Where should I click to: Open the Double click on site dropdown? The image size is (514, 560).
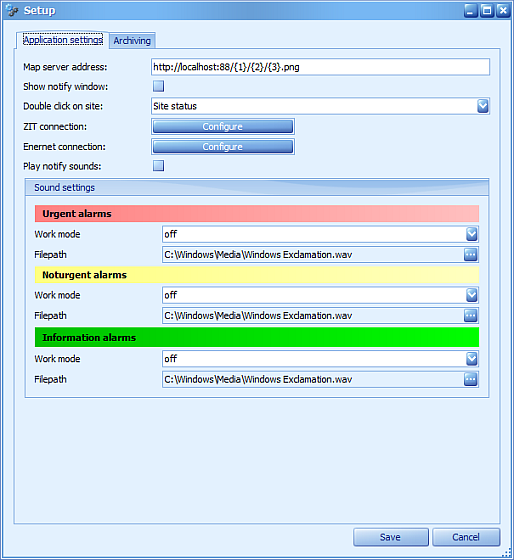tap(483, 106)
